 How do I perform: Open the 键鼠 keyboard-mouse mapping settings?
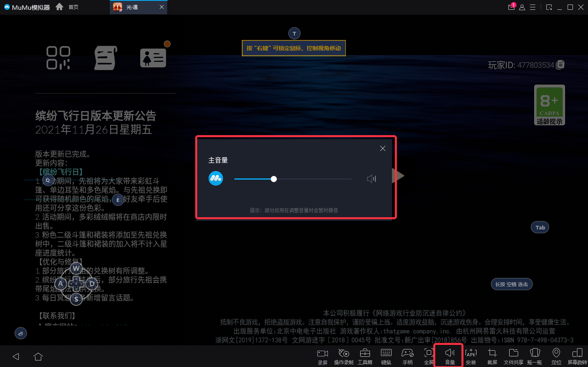[x=386, y=356]
